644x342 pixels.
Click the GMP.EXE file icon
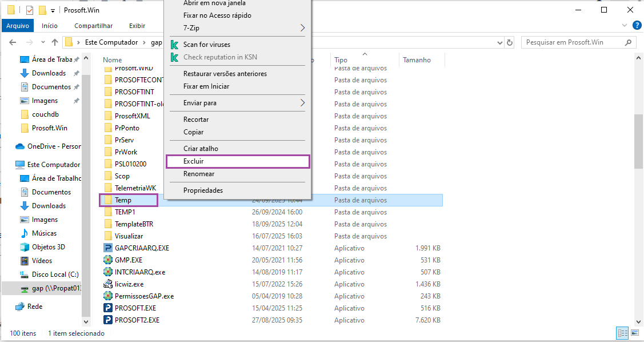[108, 260]
